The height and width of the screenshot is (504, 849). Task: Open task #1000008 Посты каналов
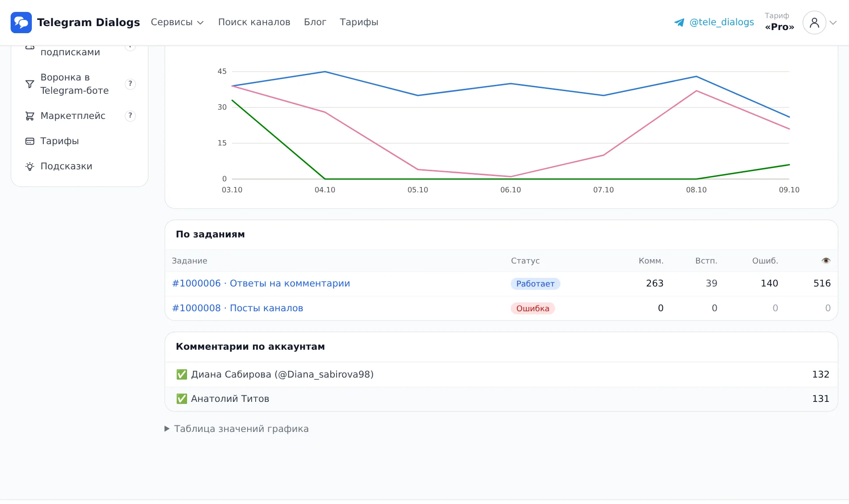[237, 308]
